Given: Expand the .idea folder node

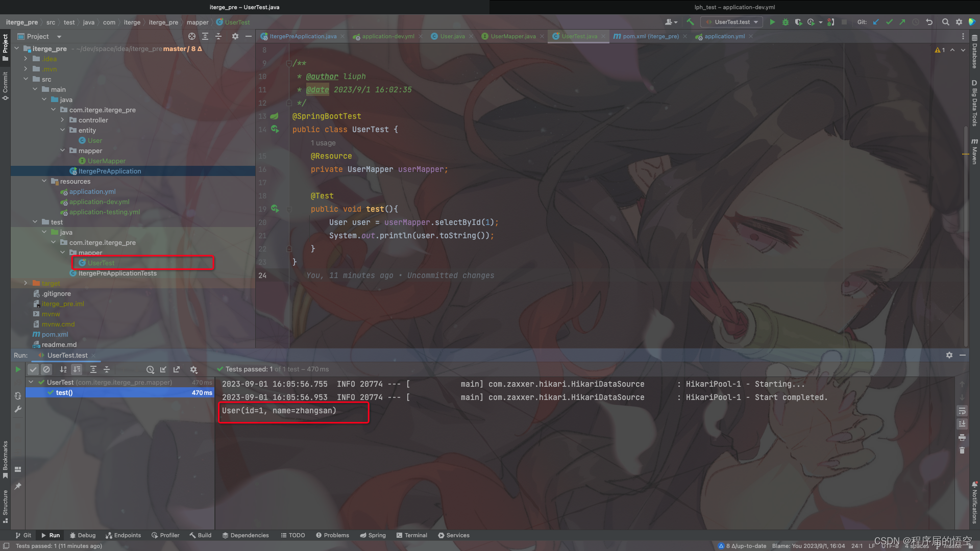Looking at the screenshot, I should point(26,59).
